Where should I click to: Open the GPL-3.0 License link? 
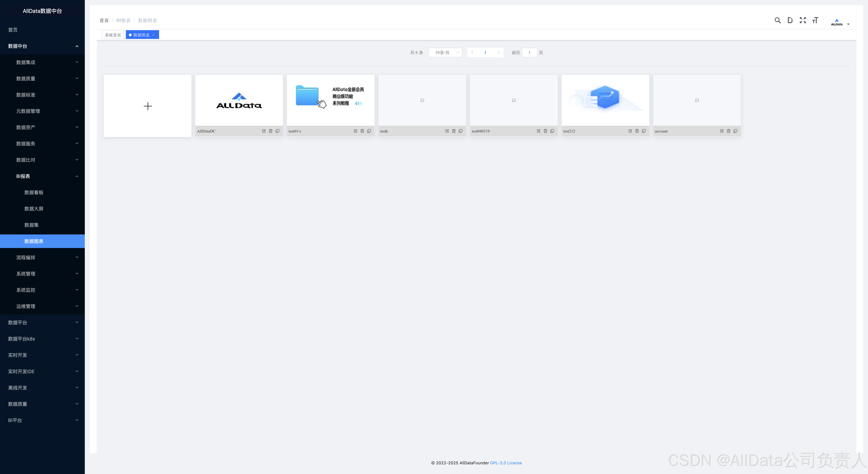click(506, 463)
